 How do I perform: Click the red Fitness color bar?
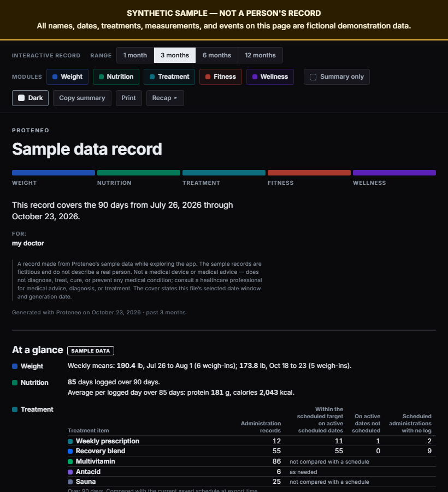point(309,173)
